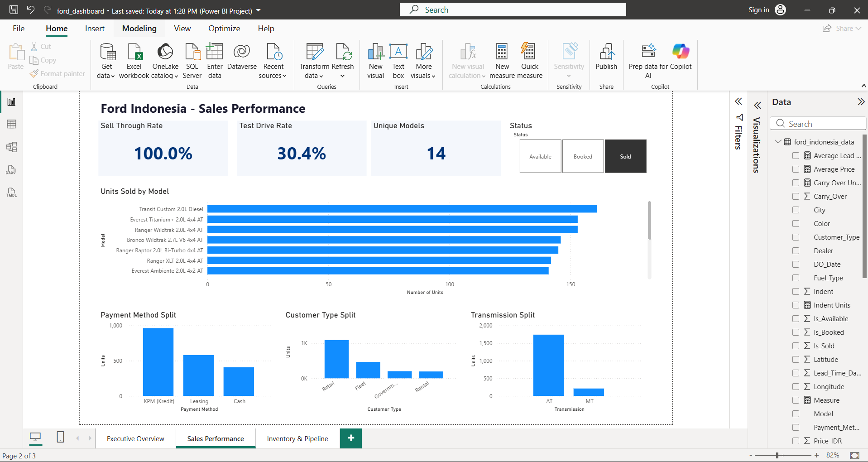The height and width of the screenshot is (462, 868).
Task: Open DAX query view icon
Action: pyautogui.click(x=11, y=170)
